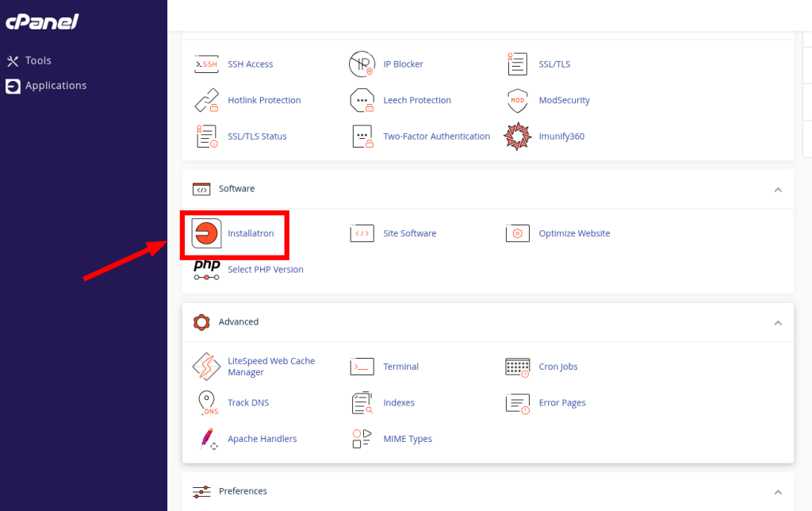Open the MIME Types link

[x=408, y=439]
